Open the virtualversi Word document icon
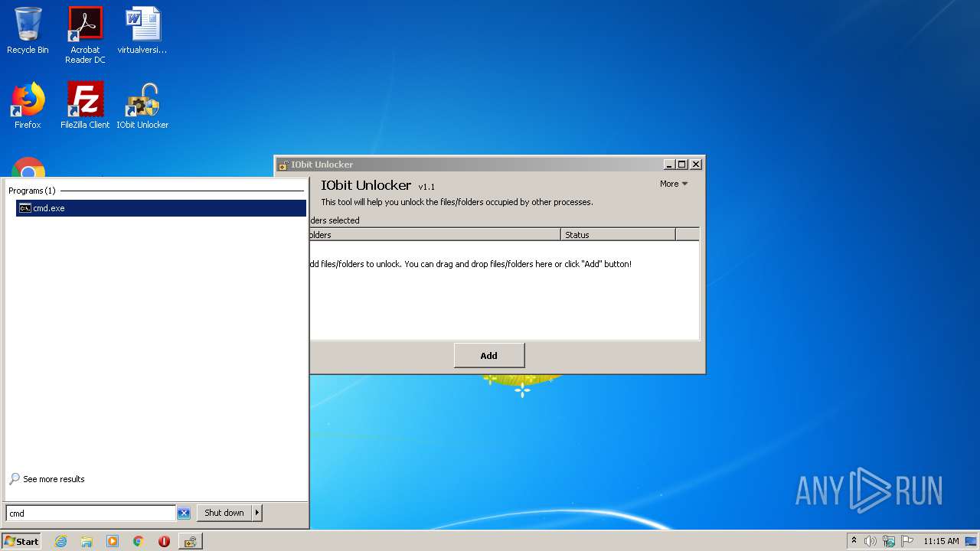Screen dimensions: 980x551 coord(142,31)
